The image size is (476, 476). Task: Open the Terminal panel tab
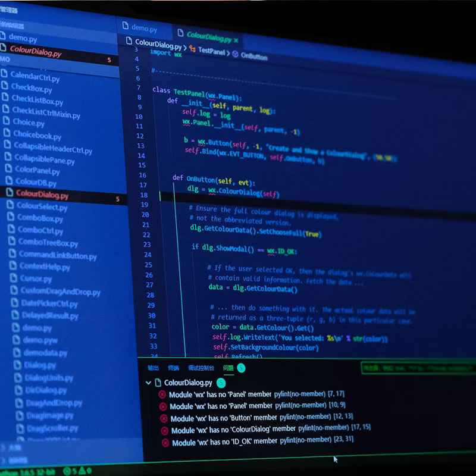173,368
